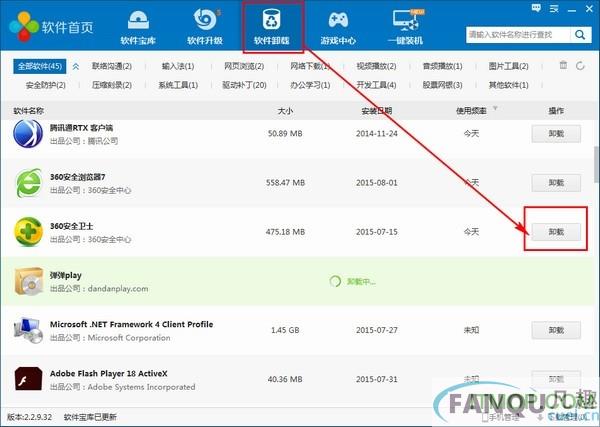Open the 一键装机 one-click install section
The height and width of the screenshot is (427, 600).
click(406, 28)
